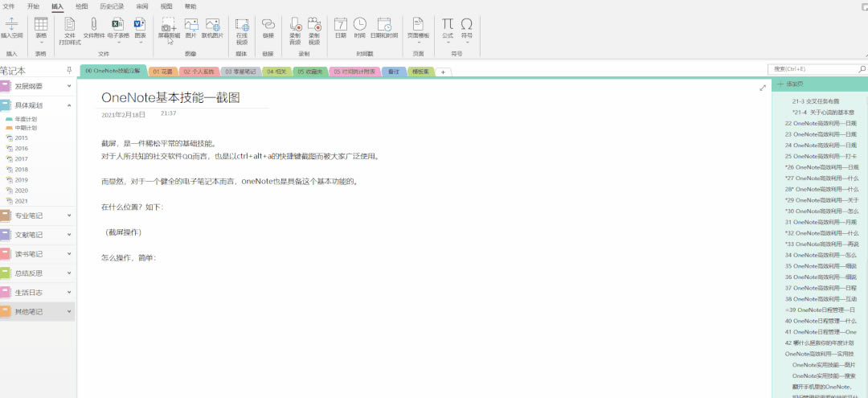868x398 pixels.
Task: Open the 发展纲要 notebook
Action: tap(29, 86)
